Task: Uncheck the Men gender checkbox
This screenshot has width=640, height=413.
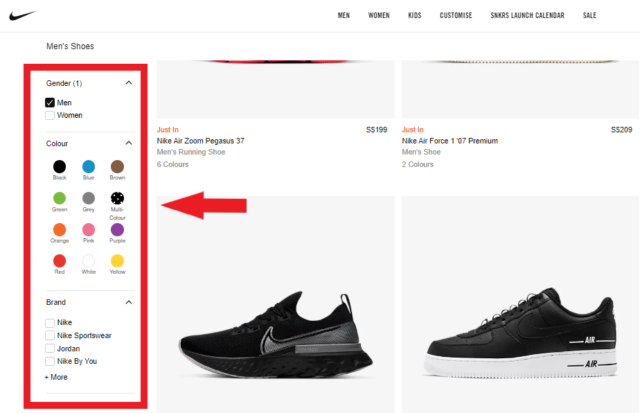Action: click(50, 103)
